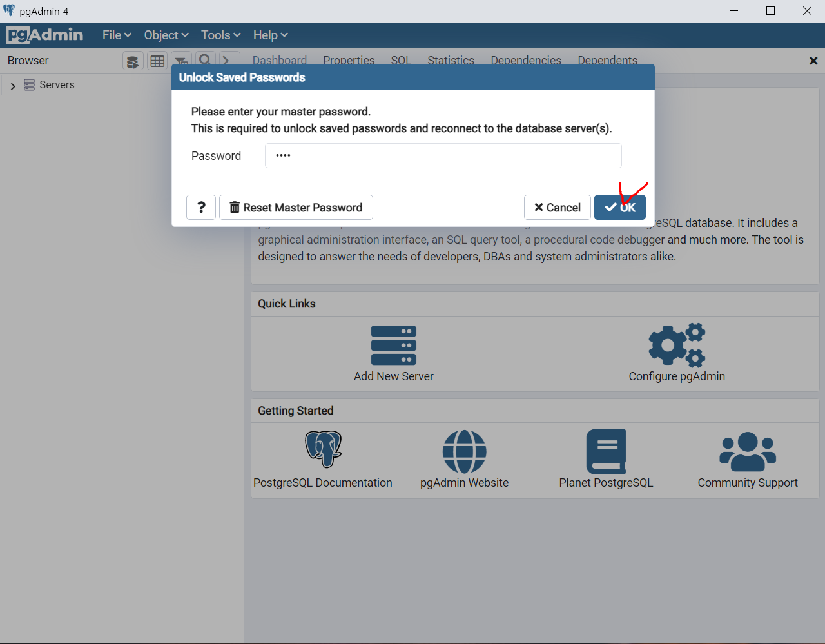Click the Browser panel title

(28, 61)
